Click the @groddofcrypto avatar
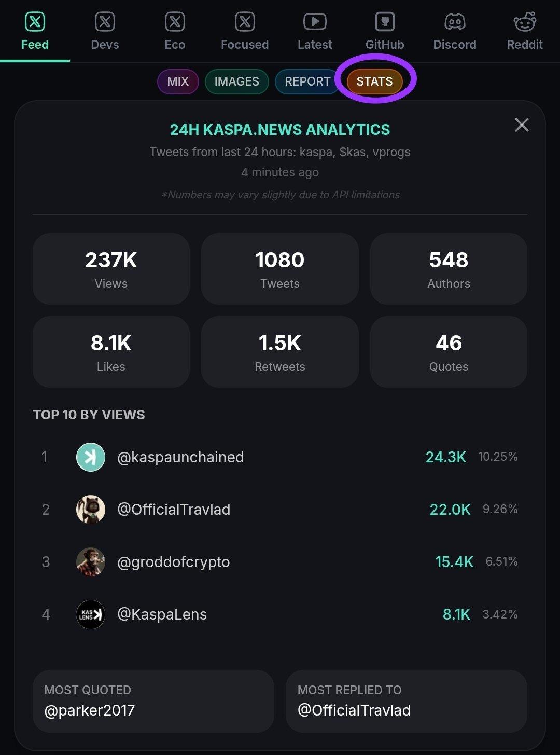The height and width of the screenshot is (755, 560). (x=91, y=562)
